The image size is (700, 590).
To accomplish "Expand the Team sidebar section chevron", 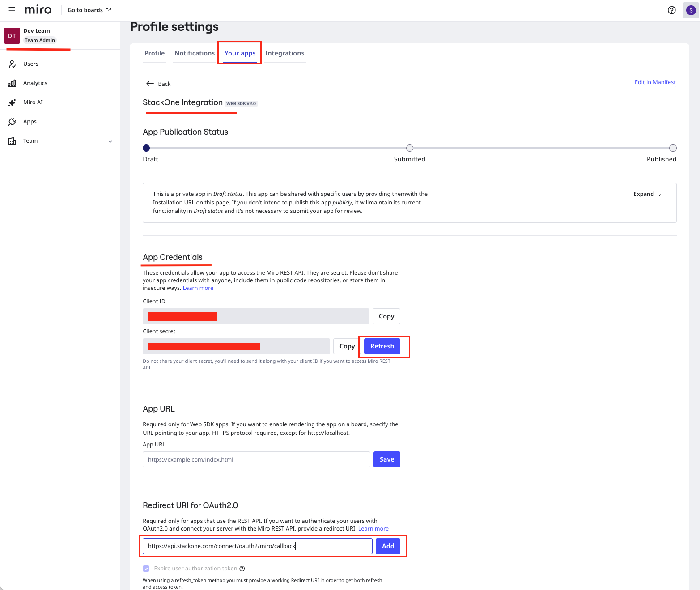I will (x=110, y=141).
